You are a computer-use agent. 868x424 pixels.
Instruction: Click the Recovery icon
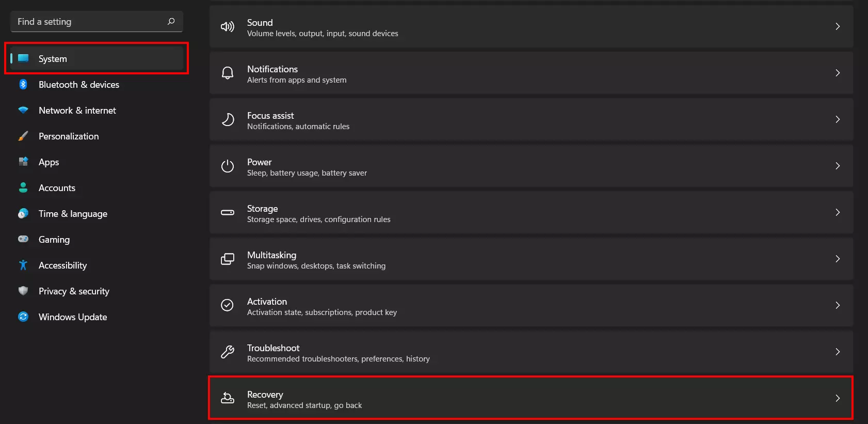click(x=228, y=398)
